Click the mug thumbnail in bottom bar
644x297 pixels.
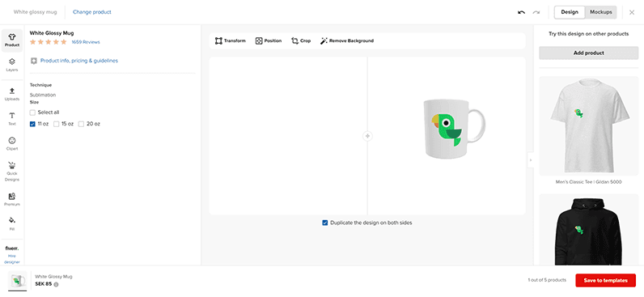(17, 281)
